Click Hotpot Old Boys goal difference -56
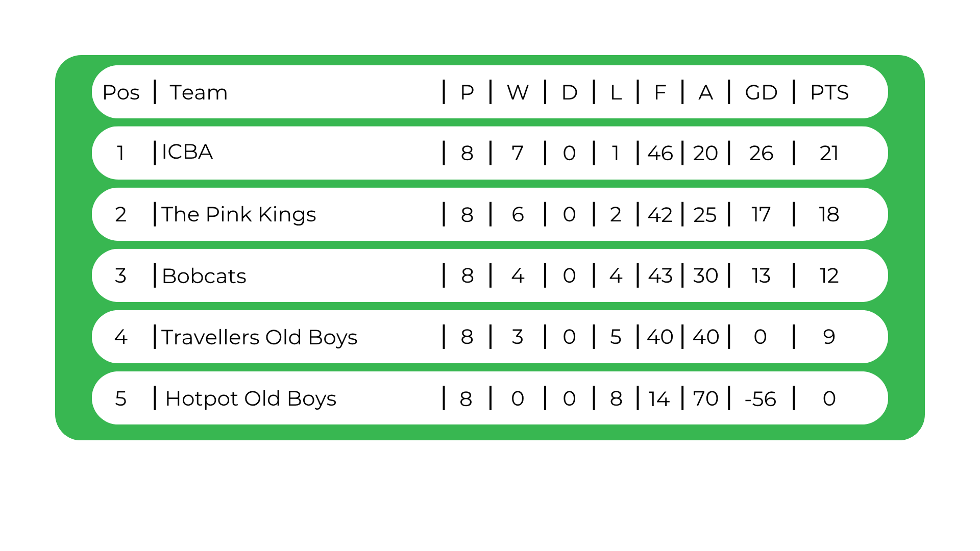980x551 pixels. click(x=761, y=398)
